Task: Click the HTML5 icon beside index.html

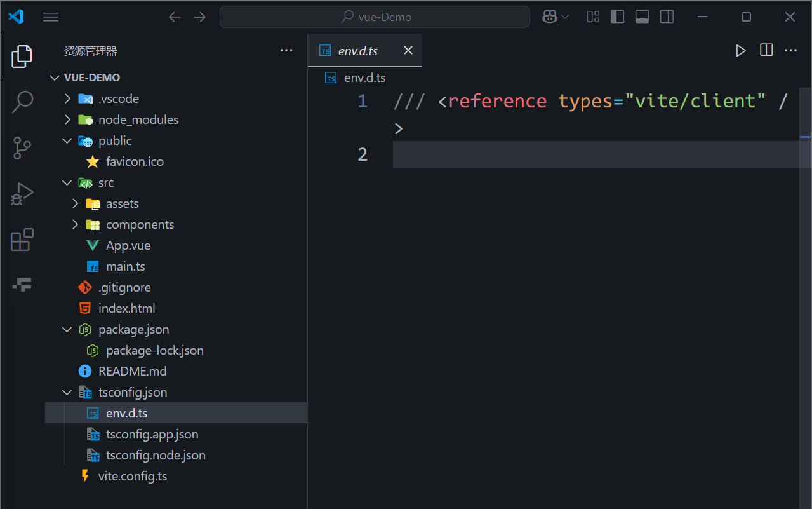Action: click(85, 308)
